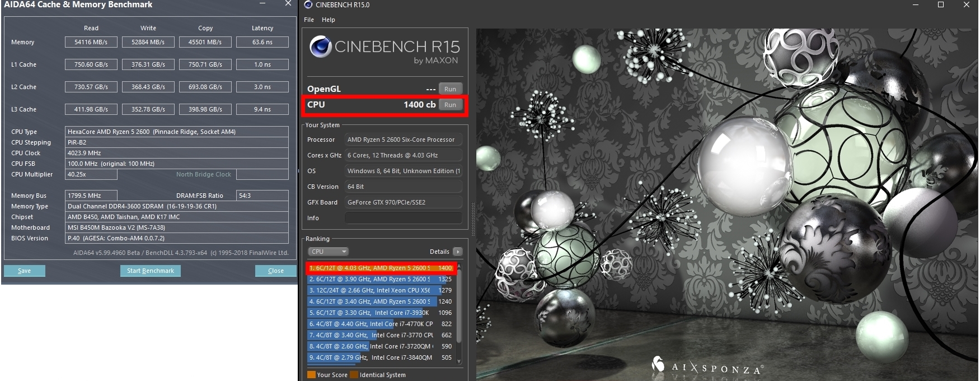The image size is (980, 381).
Task: Click DRAM:FSB Ratio value 54:3
Action: (262, 196)
